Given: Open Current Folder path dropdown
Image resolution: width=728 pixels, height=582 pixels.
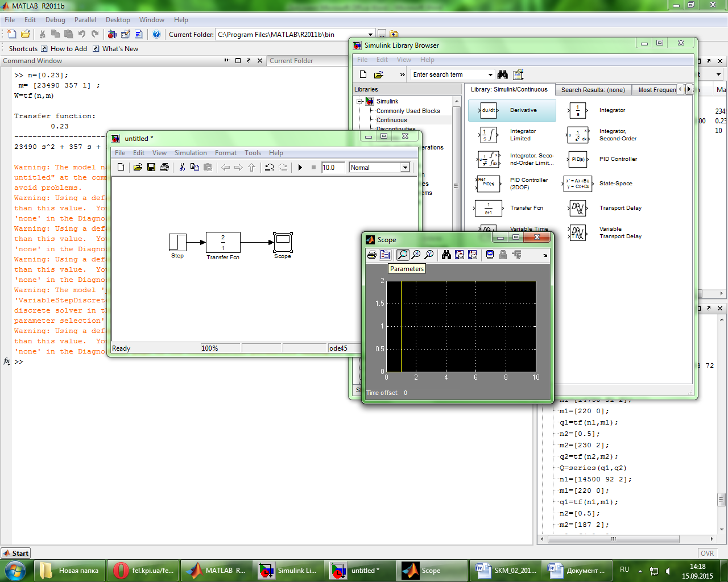Looking at the screenshot, I should tap(370, 34).
